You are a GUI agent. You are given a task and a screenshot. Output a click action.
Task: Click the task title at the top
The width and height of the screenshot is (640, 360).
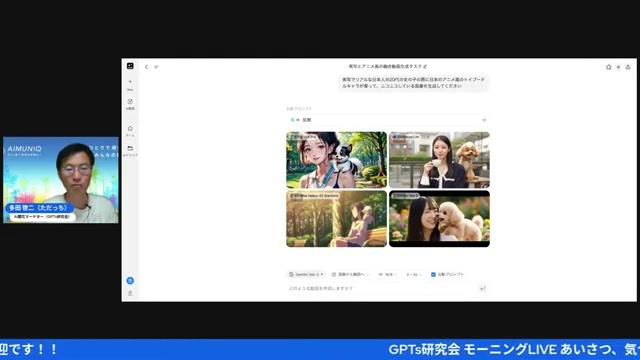[385, 66]
